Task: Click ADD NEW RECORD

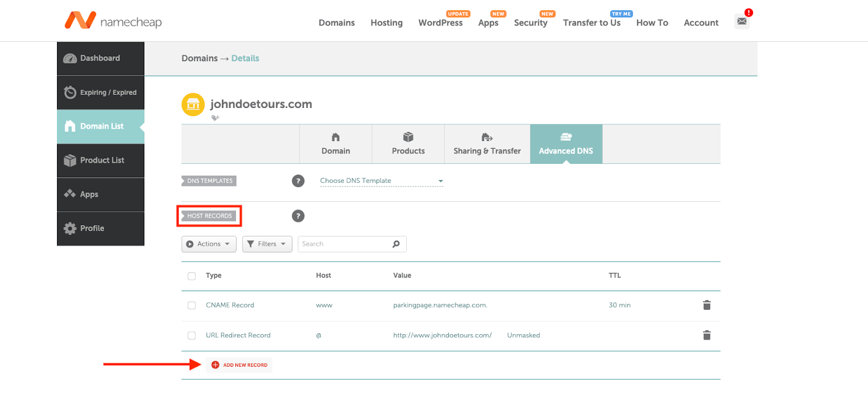Action: click(239, 365)
